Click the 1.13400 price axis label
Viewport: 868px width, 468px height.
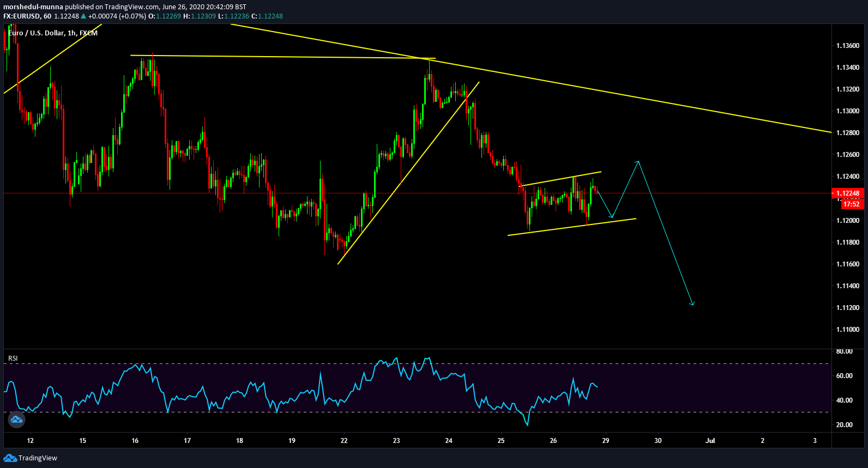pos(848,68)
